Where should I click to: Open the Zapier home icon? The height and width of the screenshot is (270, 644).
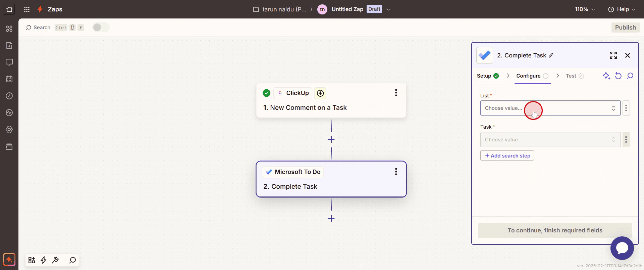click(x=9, y=9)
